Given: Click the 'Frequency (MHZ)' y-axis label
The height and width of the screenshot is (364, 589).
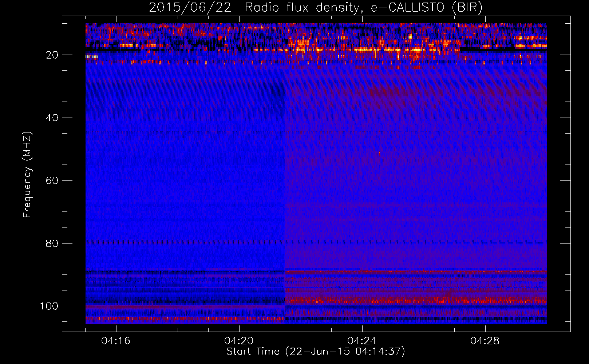Looking at the screenshot, I should 27,175.
